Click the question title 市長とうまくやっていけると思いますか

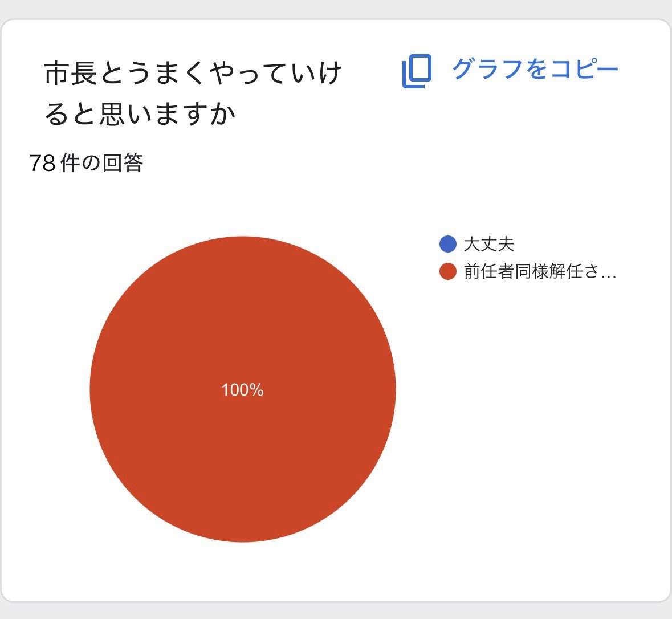point(193,93)
